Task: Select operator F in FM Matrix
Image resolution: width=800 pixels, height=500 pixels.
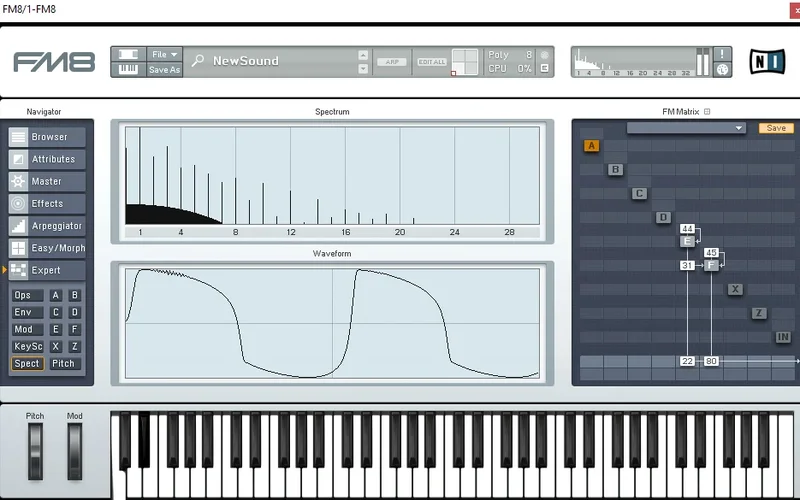Action: [711, 265]
